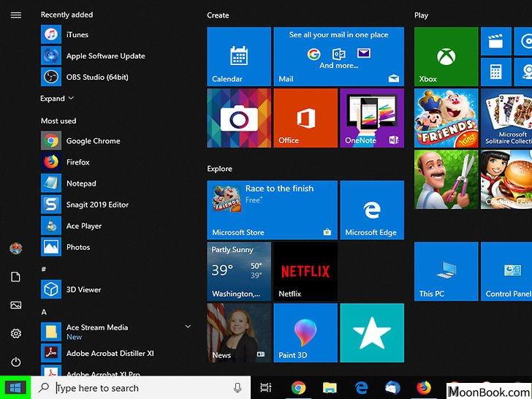Open the Camera tile
The image size is (532, 399).
[x=239, y=118]
